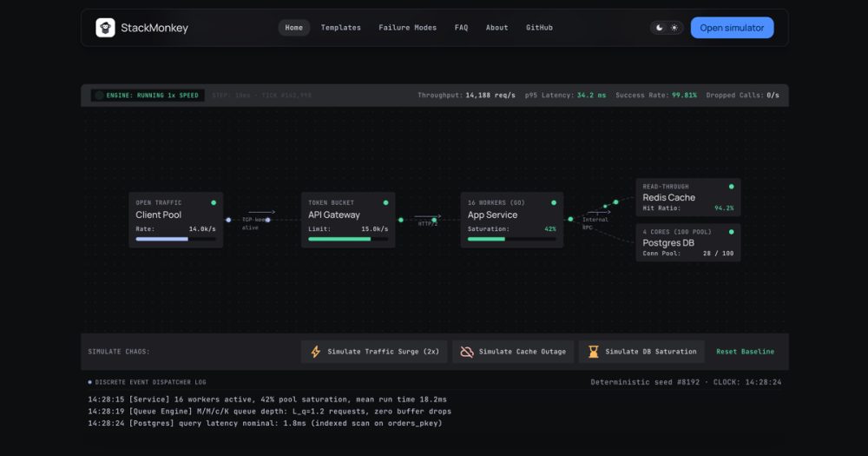The image size is (868, 456).
Task: Click the API Gateway green status dot
Action: pos(386,202)
